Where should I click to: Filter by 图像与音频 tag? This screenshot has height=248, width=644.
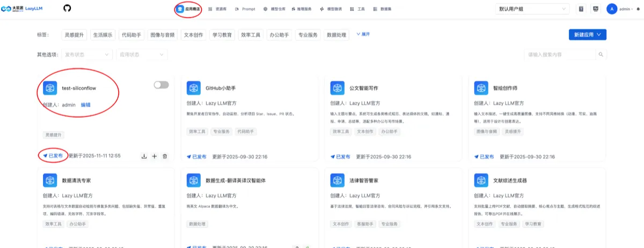163,35
